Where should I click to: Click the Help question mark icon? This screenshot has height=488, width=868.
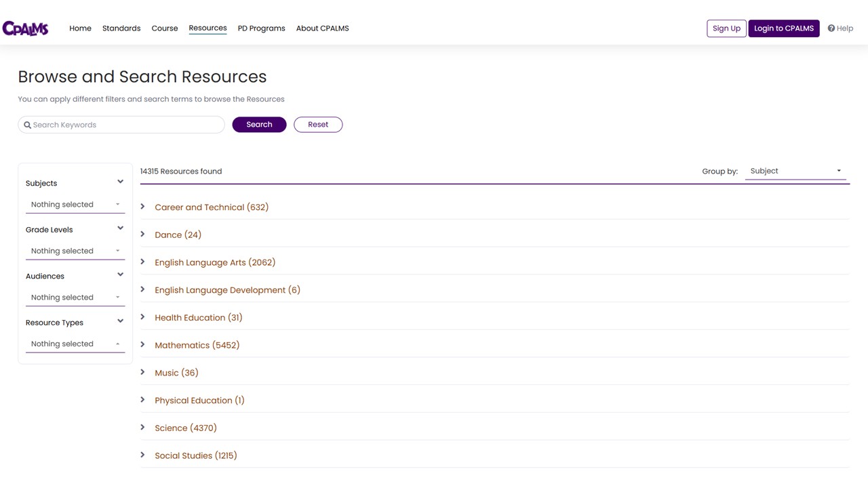point(833,28)
